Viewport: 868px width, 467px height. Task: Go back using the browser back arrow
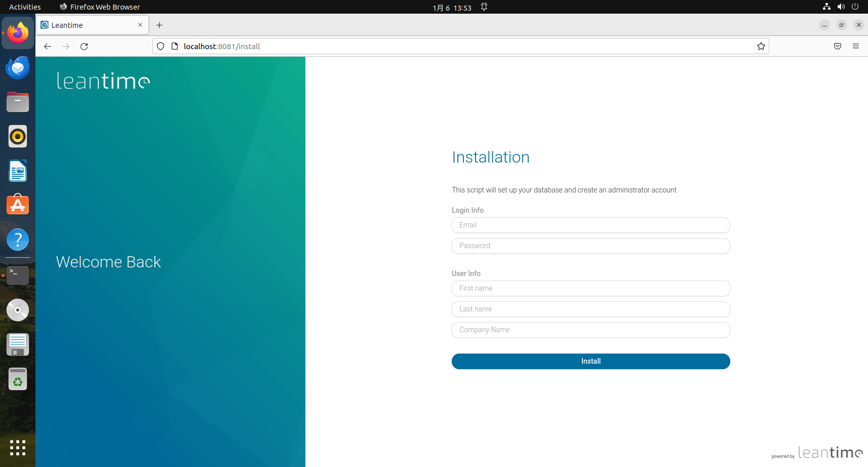48,46
